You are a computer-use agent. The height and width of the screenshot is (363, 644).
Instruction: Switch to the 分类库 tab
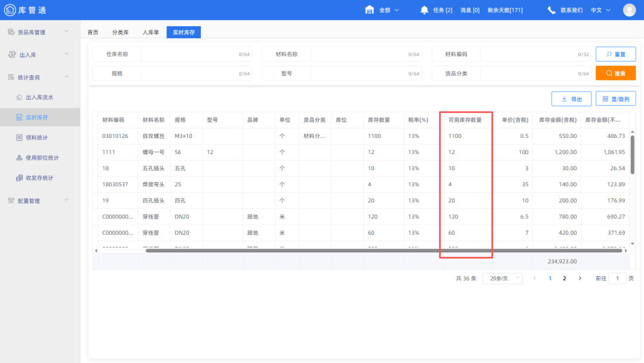coord(120,32)
